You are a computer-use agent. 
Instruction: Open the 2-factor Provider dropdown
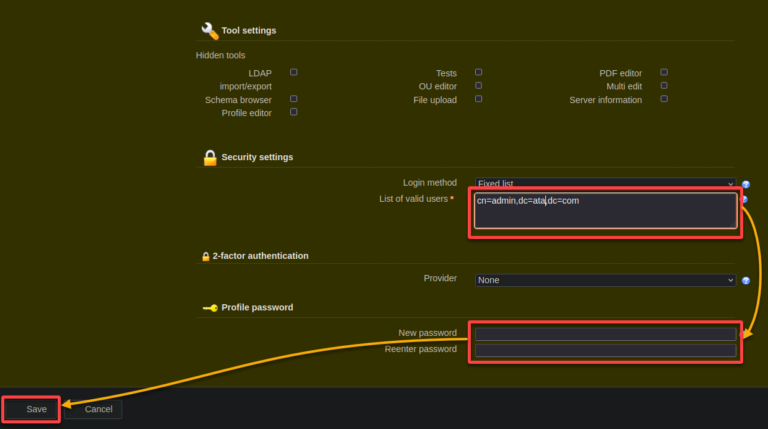coord(605,280)
